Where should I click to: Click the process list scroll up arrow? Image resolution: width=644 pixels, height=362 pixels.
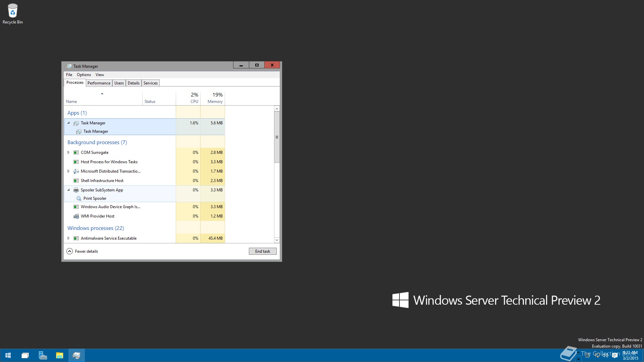[277, 109]
